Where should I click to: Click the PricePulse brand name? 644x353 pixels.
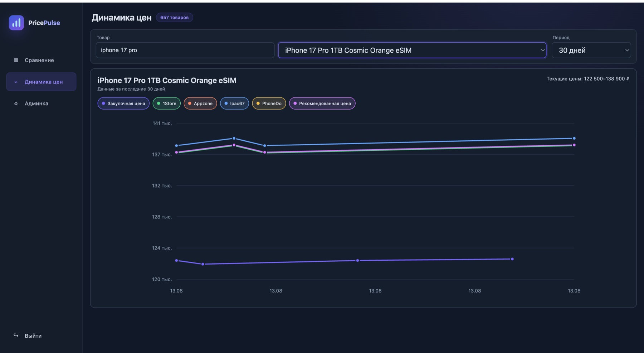tap(44, 23)
